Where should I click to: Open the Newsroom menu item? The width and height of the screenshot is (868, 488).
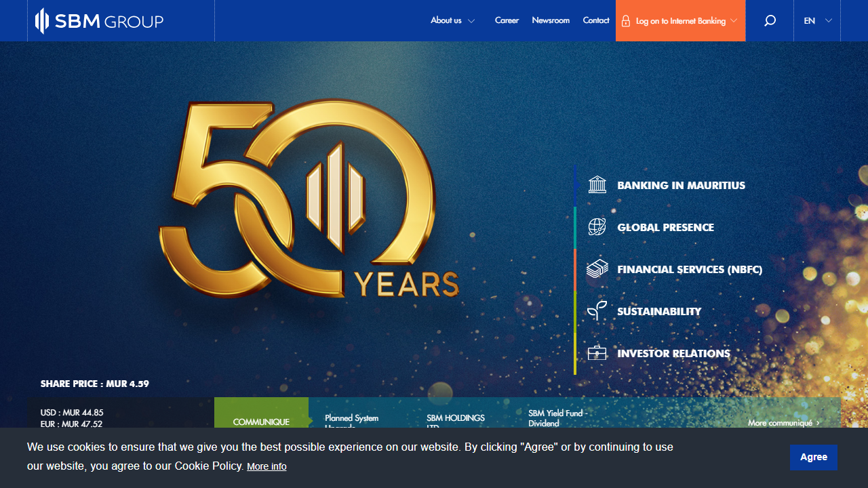point(551,20)
